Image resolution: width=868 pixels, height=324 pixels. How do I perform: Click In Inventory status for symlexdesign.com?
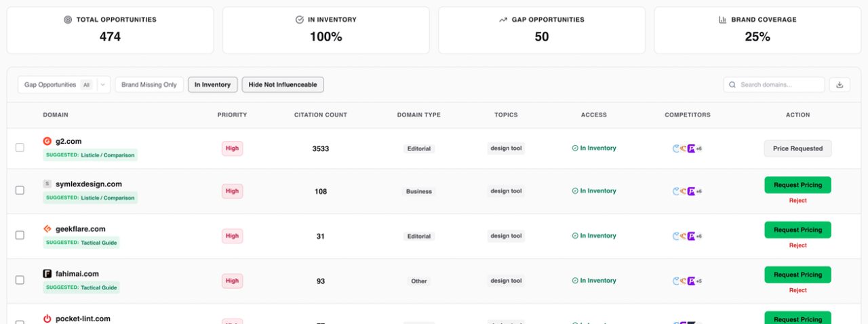click(x=594, y=191)
